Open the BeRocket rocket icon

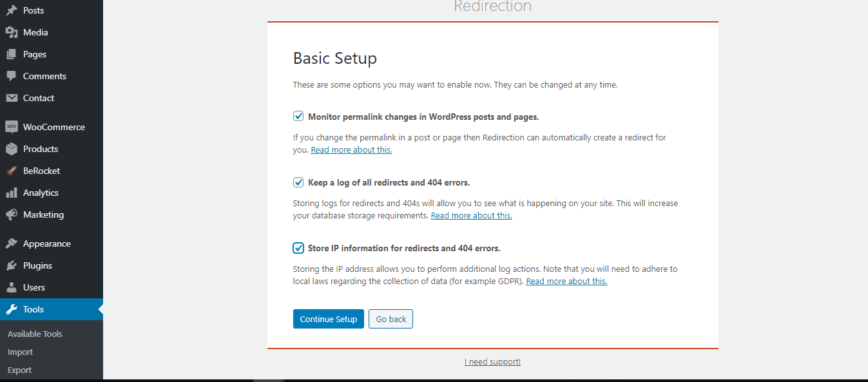pos(12,171)
